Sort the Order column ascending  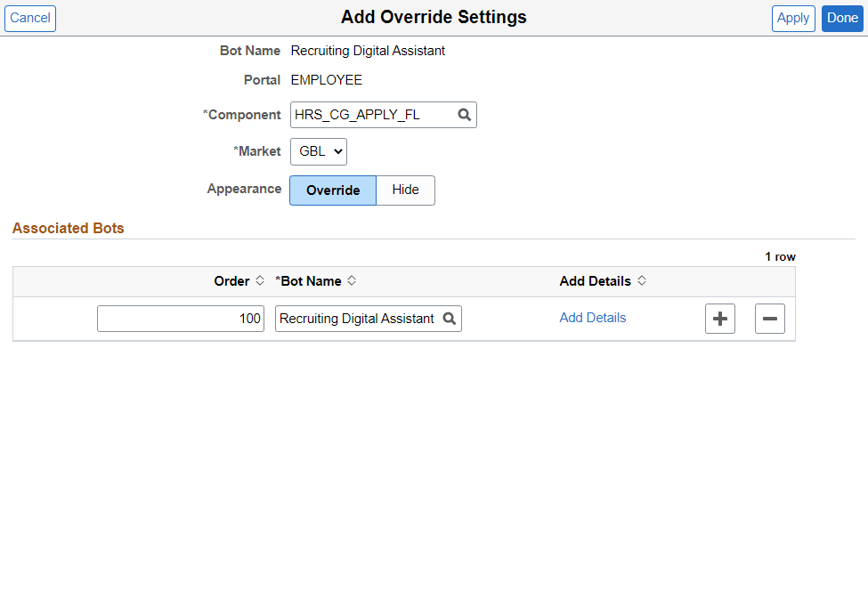(258, 277)
